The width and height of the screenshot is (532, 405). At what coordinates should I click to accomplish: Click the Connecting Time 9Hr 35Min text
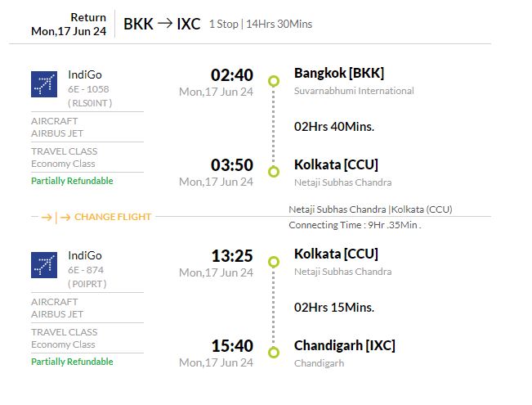pos(355,225)
